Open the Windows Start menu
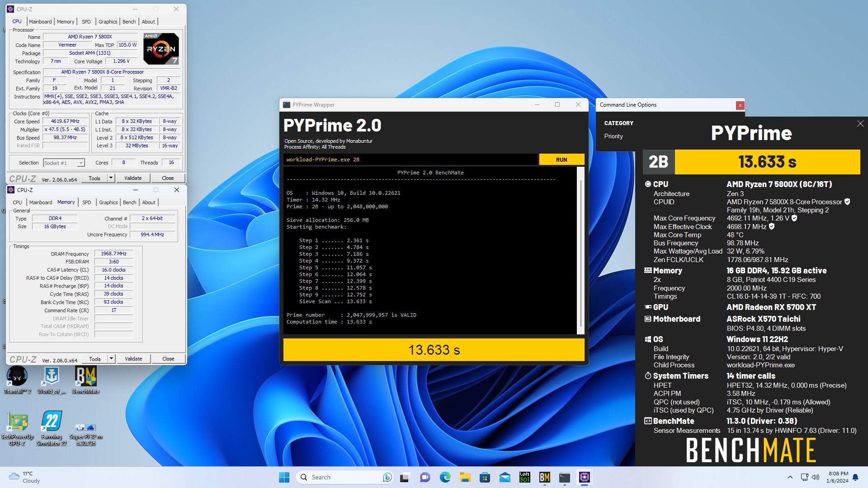 (x=284, y=477)
